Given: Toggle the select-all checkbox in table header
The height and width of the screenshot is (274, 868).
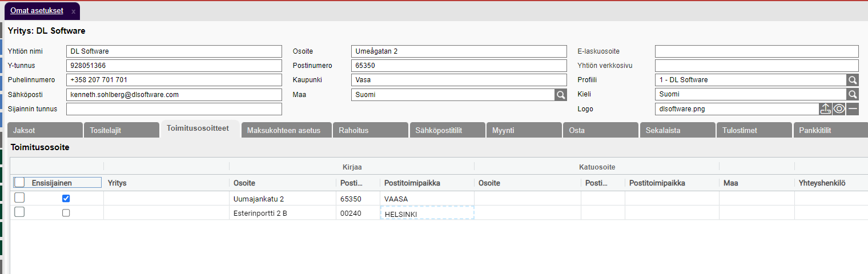Looking at the screenshot, I should coord(19,183).
